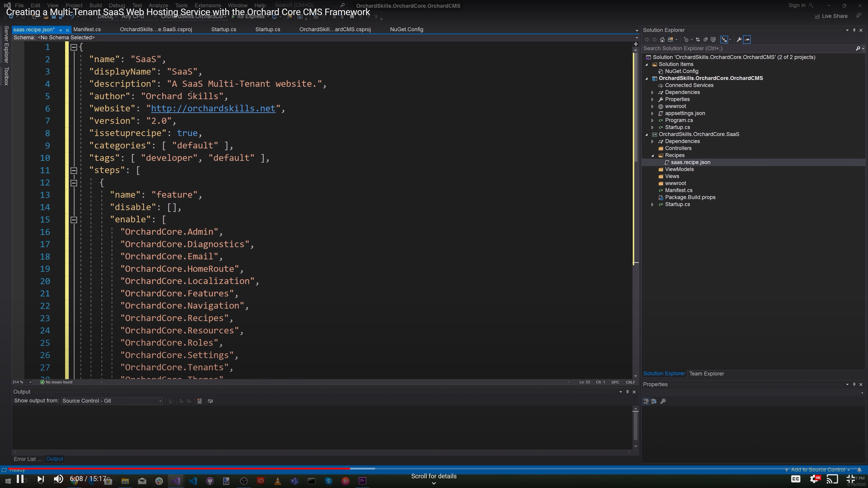This screenshot has height=488, width=868.
Task: Open the Toolbox side tab
Action: (6, 76)
